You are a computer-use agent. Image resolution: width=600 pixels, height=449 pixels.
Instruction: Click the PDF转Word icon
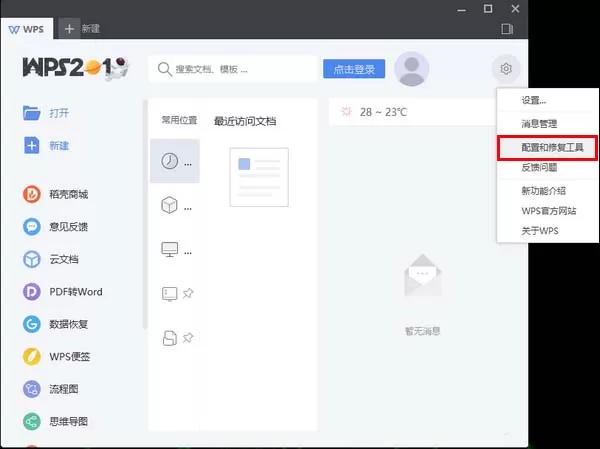[x=31, y=292]
